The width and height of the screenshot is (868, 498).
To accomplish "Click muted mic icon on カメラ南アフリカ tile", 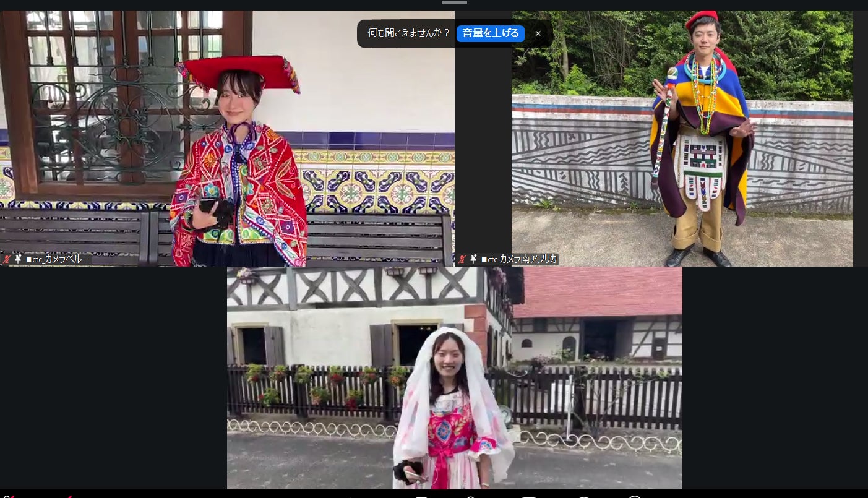I will 462,259.
